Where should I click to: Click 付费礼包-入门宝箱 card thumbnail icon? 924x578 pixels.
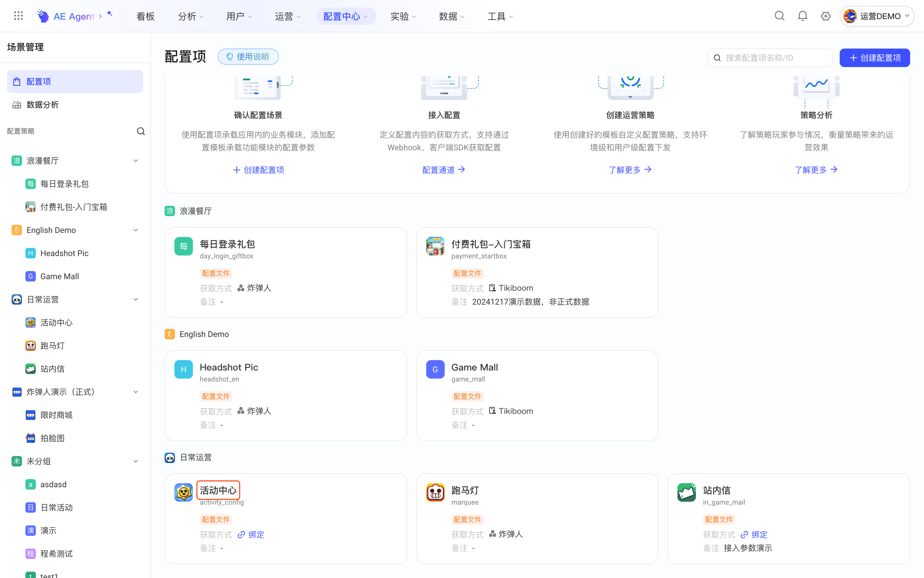(435, 246)
